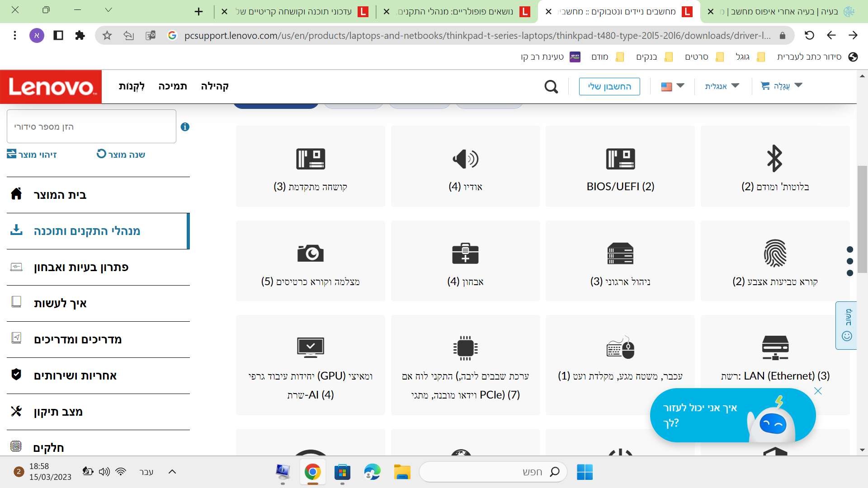868x488 pixels.
Task: Open the volume icon in system tray
Action: point(104,472)
